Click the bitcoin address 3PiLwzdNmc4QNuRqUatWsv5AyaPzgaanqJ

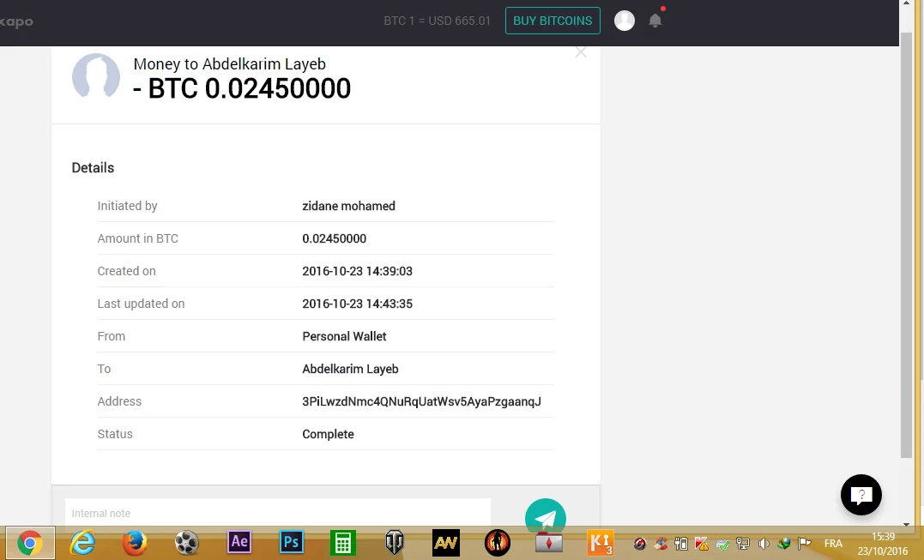[x=421, y=401]
